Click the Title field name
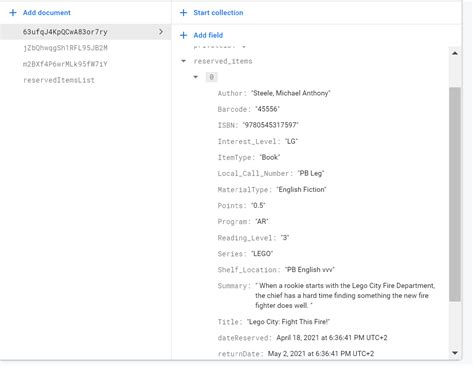The height and width of the screenshot is (366, 474). click(230, 322)
